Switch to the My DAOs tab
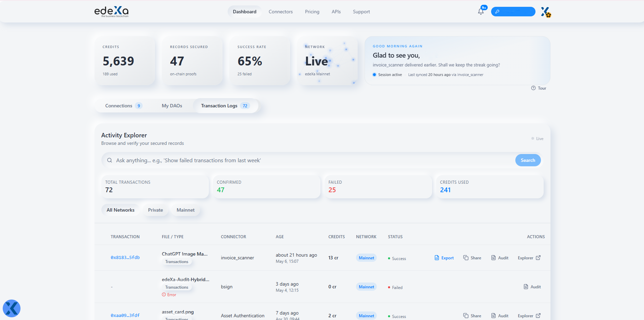The height and width of the screenshot is (320, 644). click(172, 106)
